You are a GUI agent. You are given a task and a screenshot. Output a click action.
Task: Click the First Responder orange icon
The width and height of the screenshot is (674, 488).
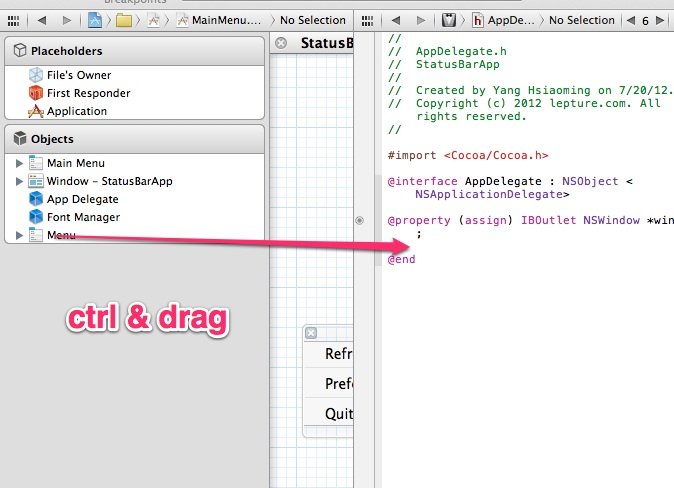point(36,93)
